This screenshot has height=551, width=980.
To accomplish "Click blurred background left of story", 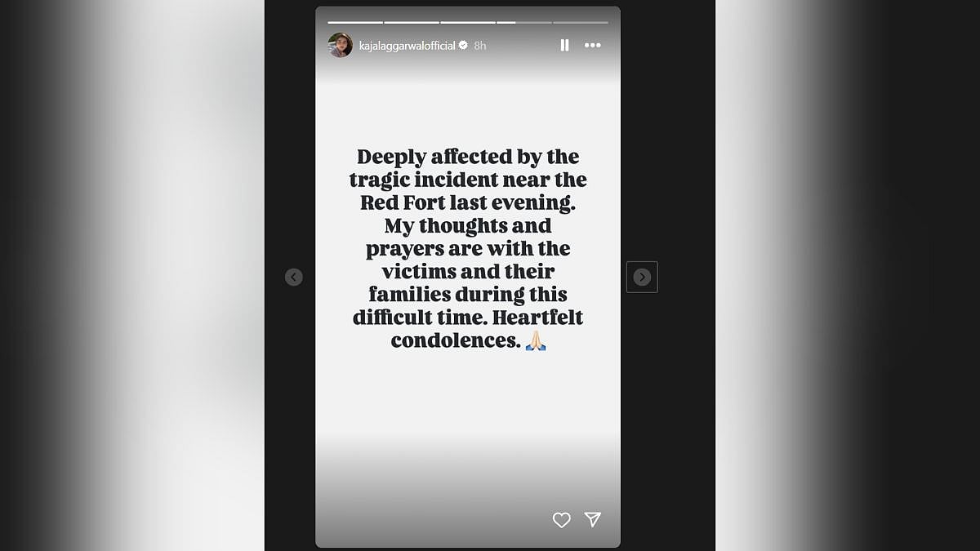I will 132,275.
